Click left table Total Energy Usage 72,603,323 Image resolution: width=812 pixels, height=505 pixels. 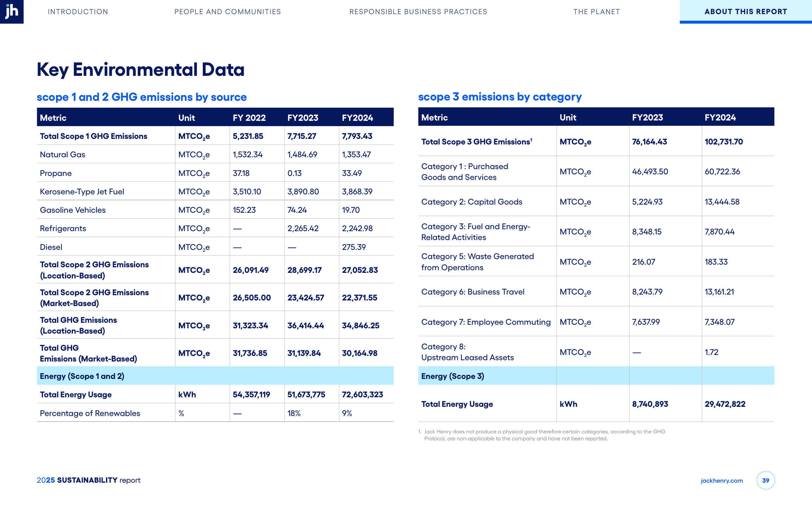coord(362,394)
